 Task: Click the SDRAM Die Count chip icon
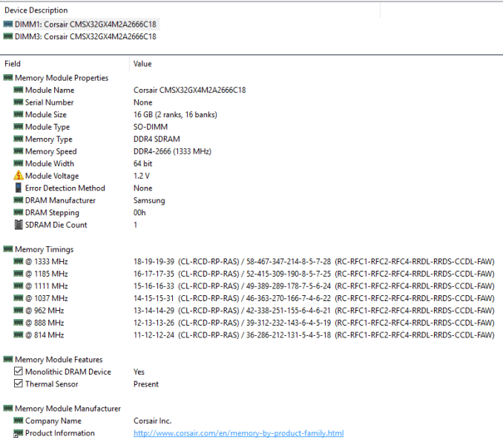(19, 225)
